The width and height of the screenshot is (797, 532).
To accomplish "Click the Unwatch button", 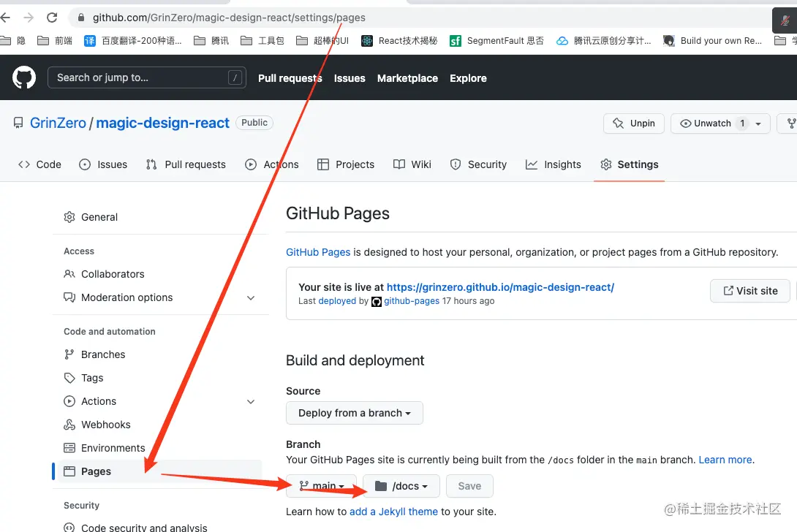I will pyautogui.click(x=720, y=123).
